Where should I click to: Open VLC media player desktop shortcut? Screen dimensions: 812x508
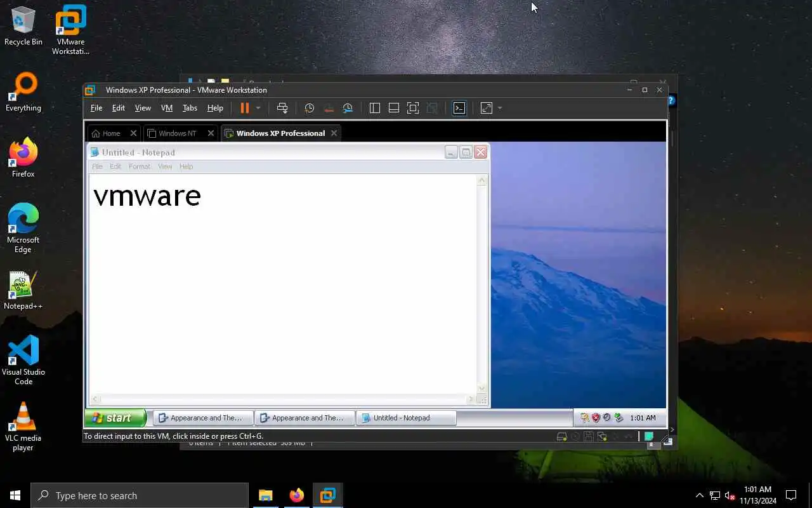(23, 427)
